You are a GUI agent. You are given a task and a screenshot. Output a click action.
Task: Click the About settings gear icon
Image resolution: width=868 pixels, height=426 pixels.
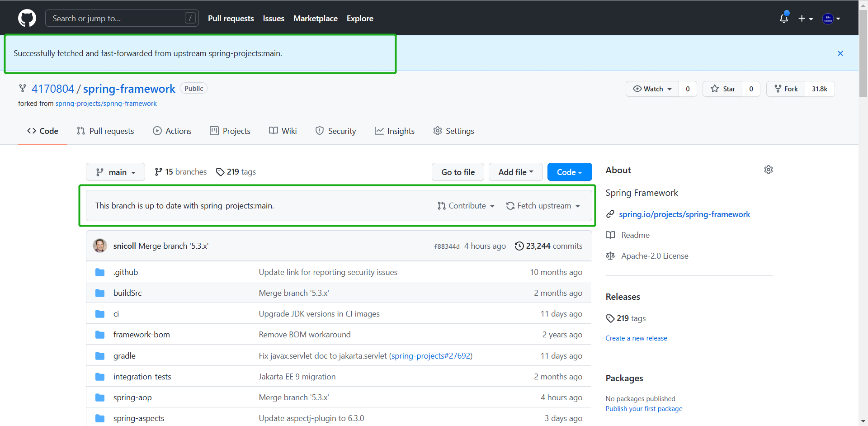(769, 170)
